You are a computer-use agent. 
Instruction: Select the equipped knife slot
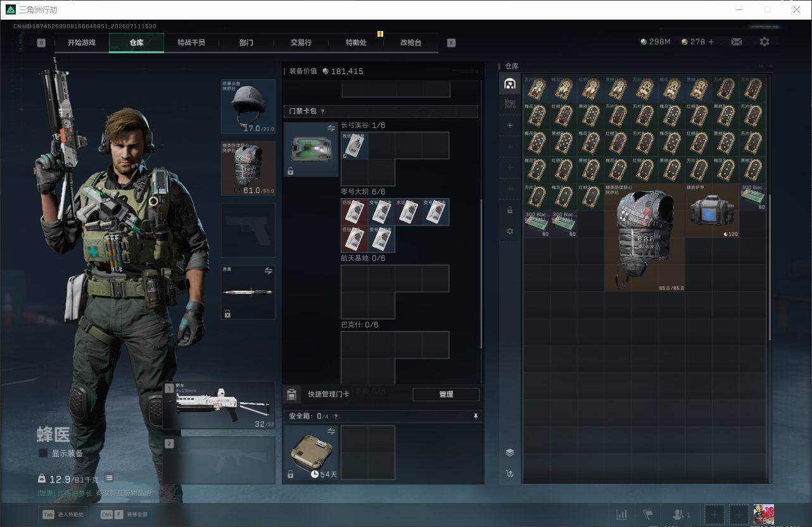pos(248,292)
